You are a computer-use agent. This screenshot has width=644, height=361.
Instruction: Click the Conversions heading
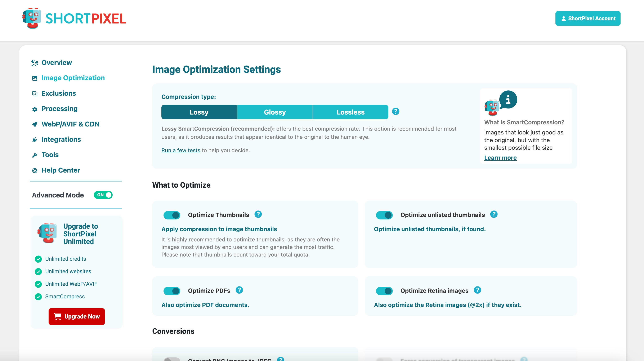[173, 331]
